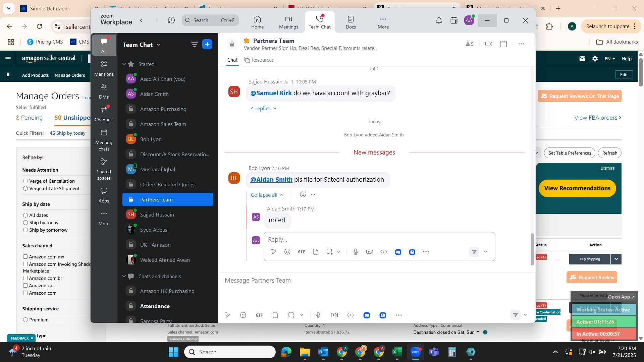Image resolution: width=644 pixels, height=362 pixels.
Task: Collapse all replies under Bob Lyon's message
Action: (x=267, y=195)
